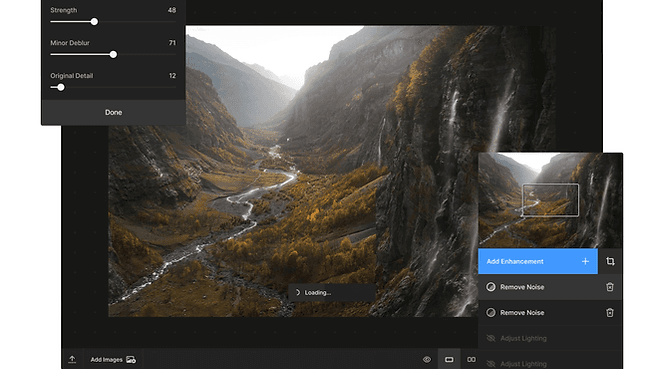Click the crop tool icon

click(x=610, y=261)
